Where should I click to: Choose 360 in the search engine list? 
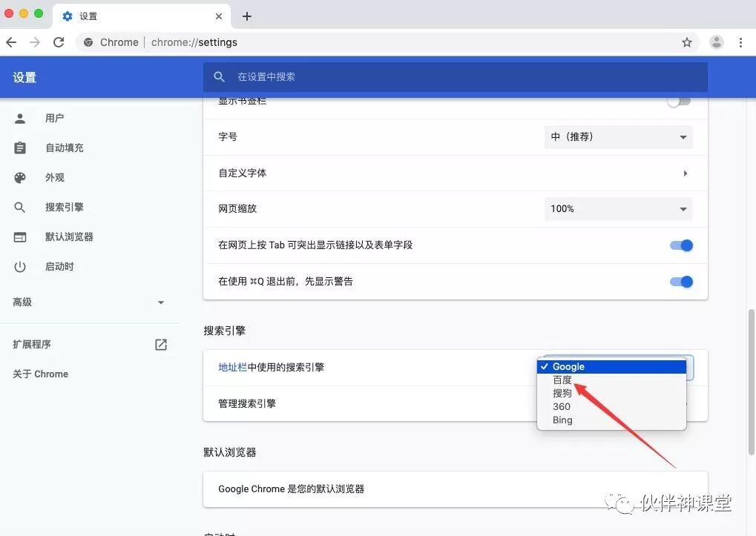tap(611, 406)
